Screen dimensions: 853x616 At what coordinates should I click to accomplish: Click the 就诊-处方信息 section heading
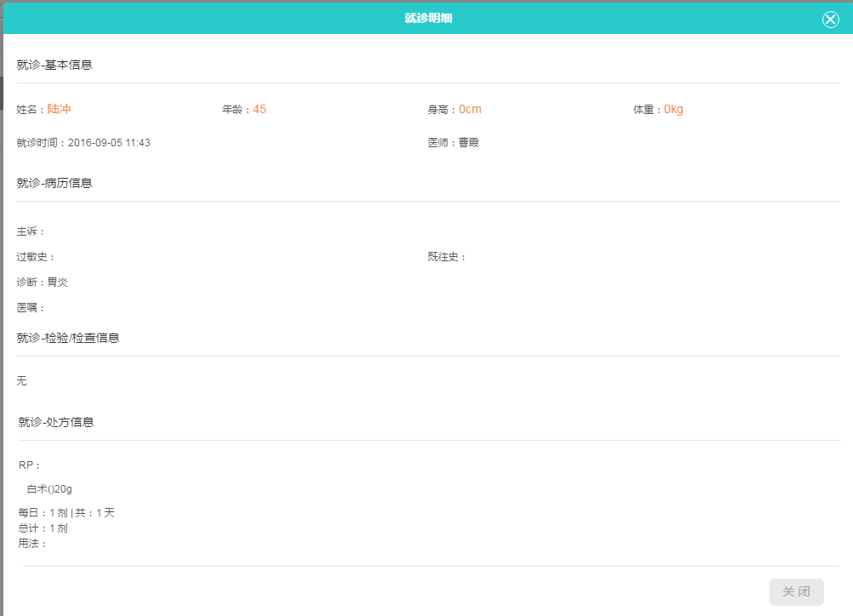click(x=56, y=423)
